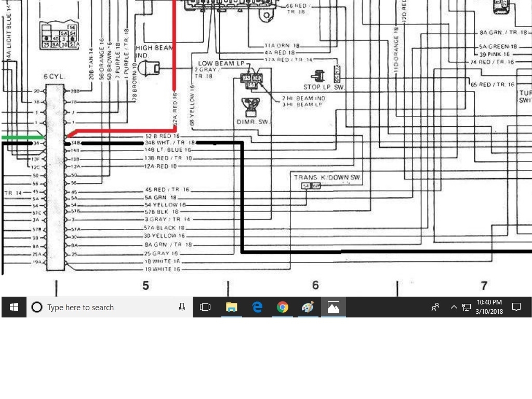Image resolution: width=532 pixels, height=399 pixels.
Task: Switch to Google Chrome on the taskbar
Action: [282, 308]
